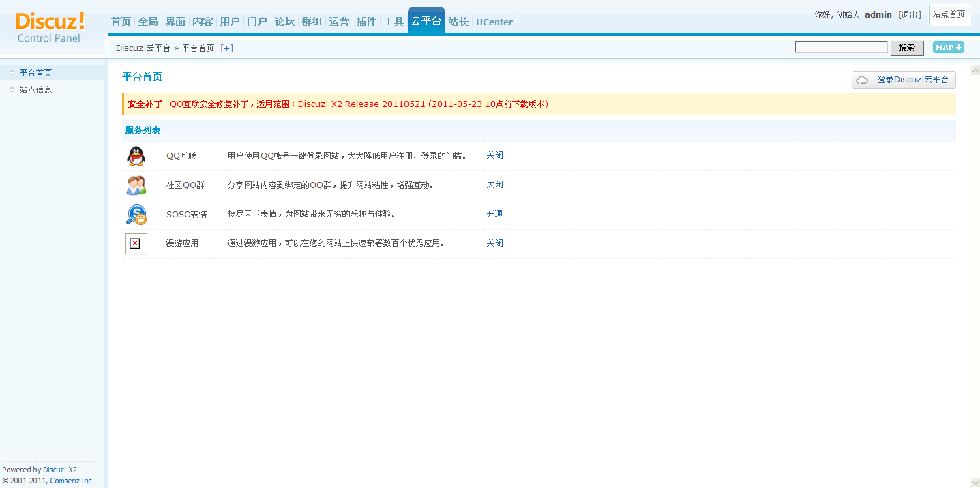Viewport: 980px width, 488px height.
Task: Open the 门户 top menu
Action: point(257,22)
